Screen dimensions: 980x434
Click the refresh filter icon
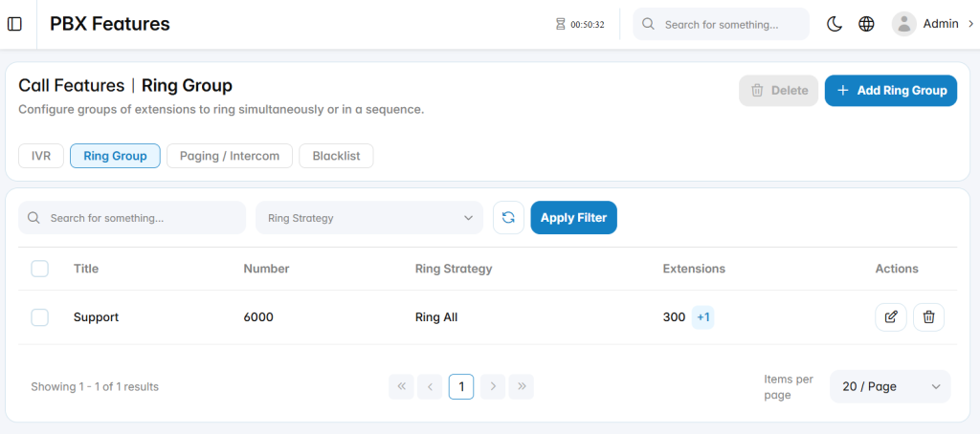point(509,217)
